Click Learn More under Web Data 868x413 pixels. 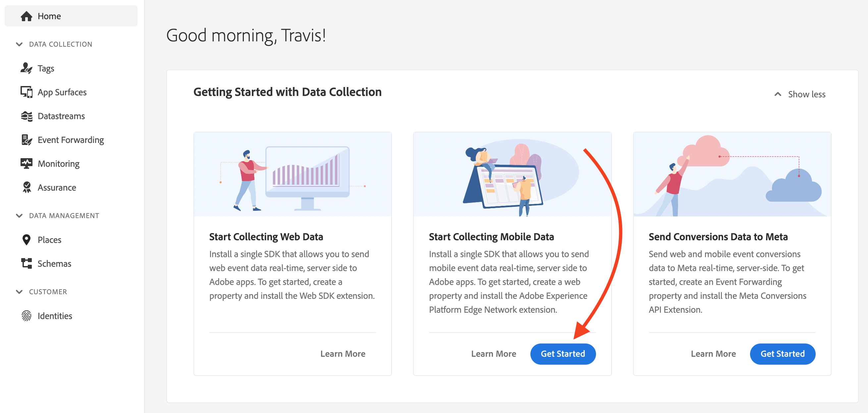point(342,354)
